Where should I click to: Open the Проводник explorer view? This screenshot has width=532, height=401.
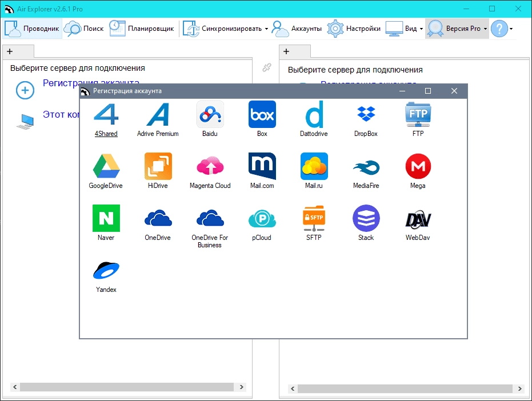[x=32, y=29]
